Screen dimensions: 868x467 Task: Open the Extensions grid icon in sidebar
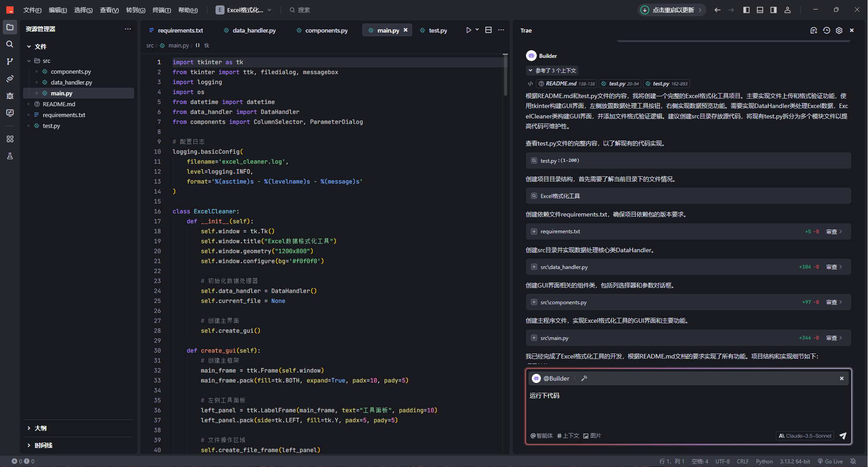coord(9,139)
